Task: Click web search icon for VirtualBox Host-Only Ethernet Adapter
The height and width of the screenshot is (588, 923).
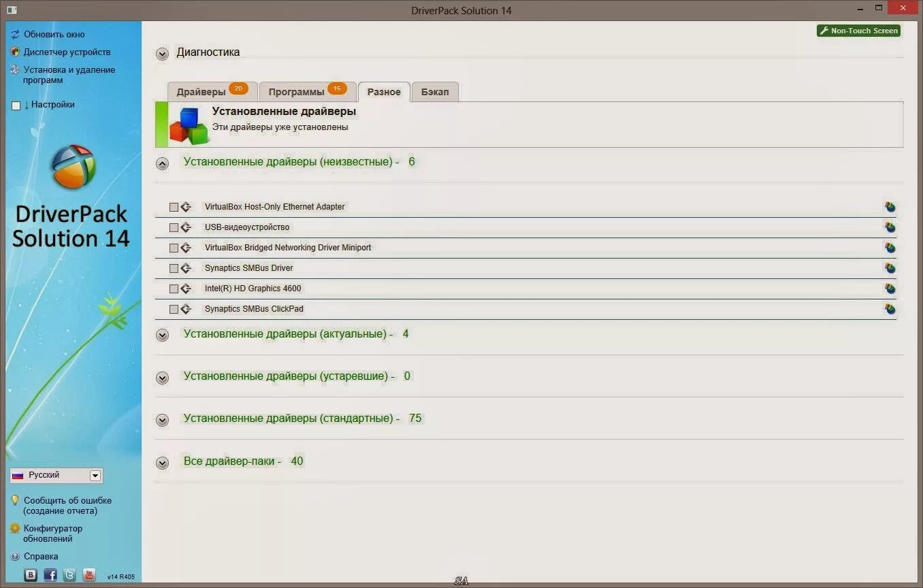Action: 890,207
